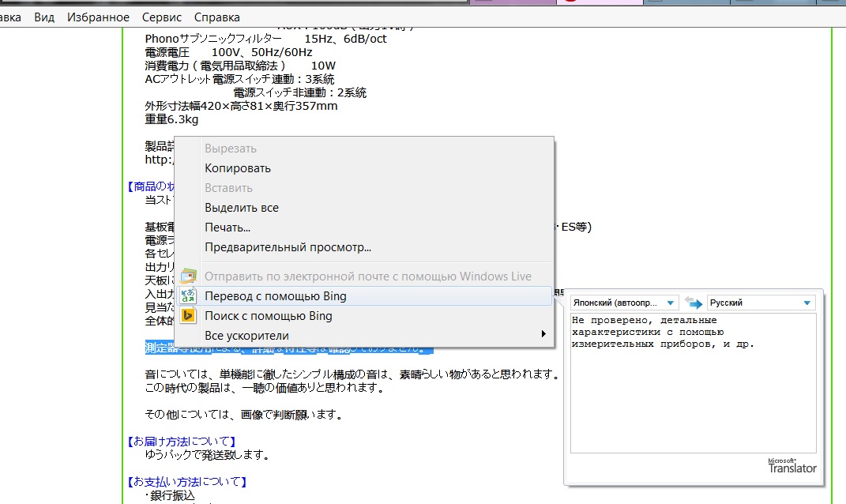Click the その他については、画像で判断願います line

[243, 415]
